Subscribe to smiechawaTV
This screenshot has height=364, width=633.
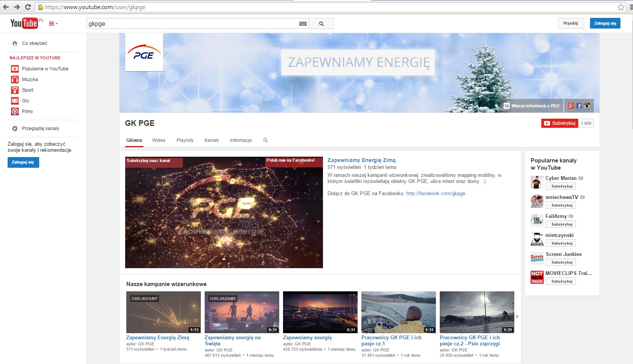561,205
